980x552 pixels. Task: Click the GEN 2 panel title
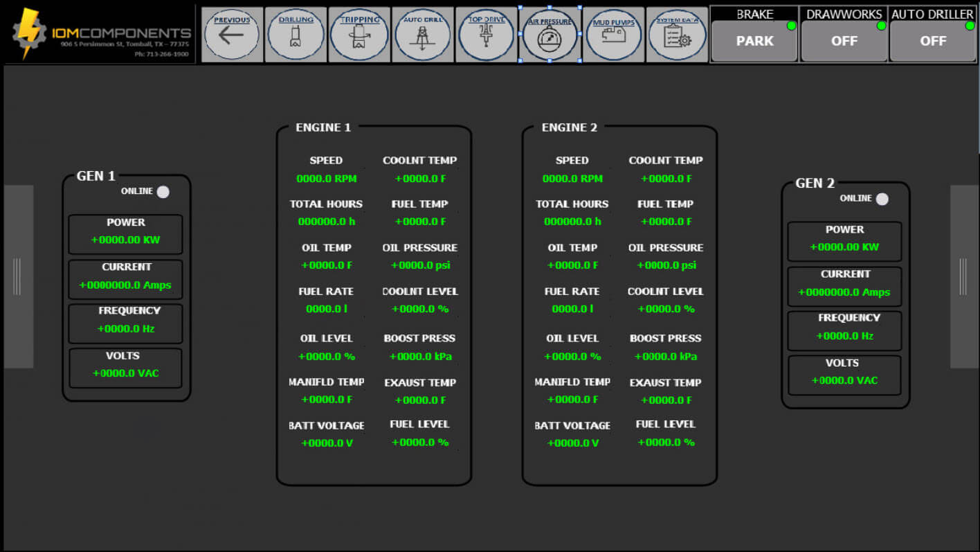coord(815,183)
